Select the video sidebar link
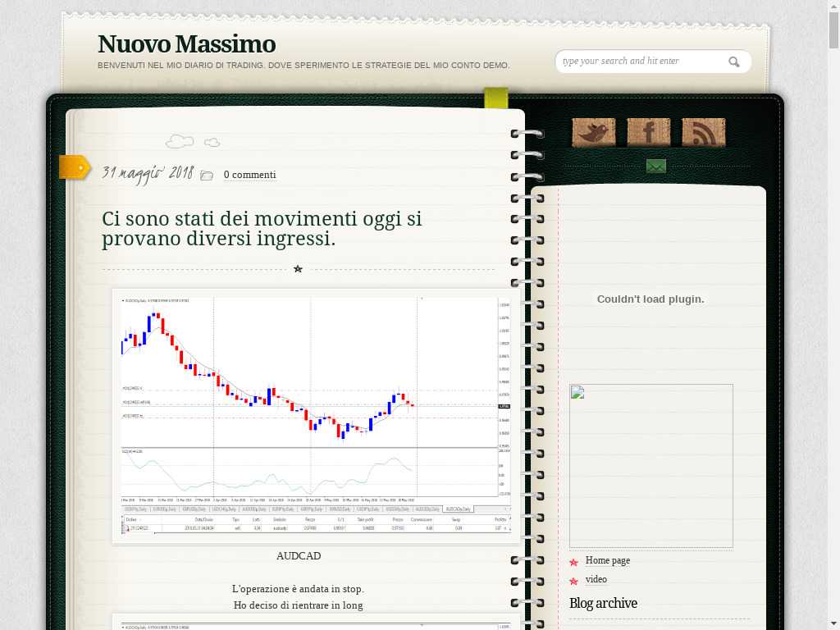Screen dimensions: 840x630 [596, 579]
